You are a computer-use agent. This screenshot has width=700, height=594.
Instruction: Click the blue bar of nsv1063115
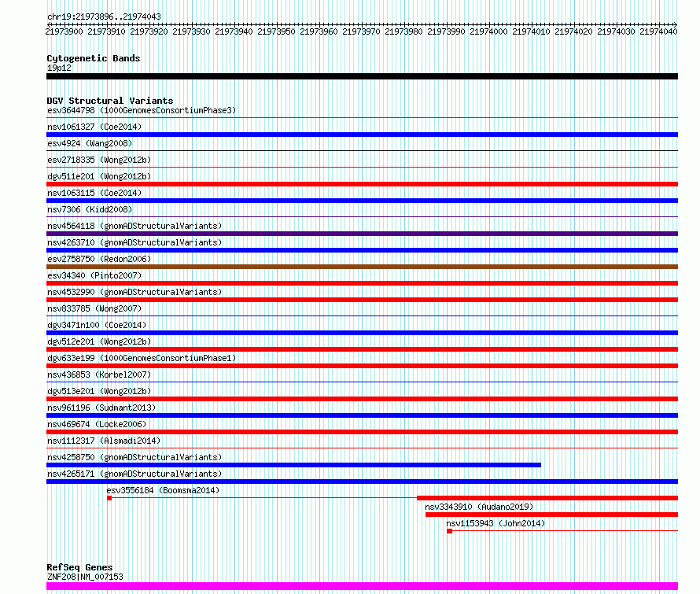[x=362, y=201]
